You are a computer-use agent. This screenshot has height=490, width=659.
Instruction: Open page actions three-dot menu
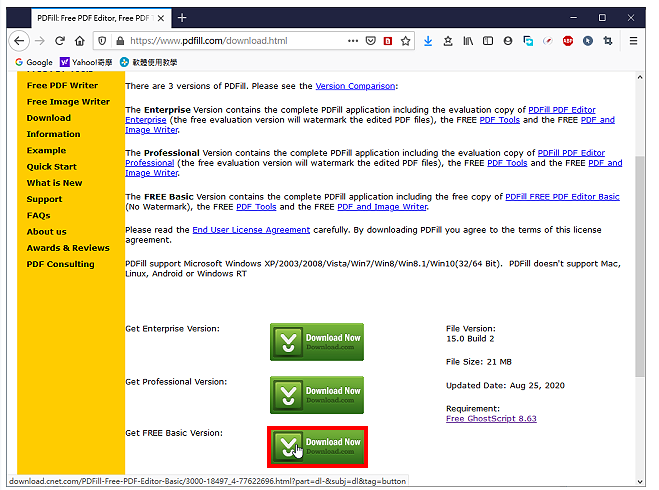[353, 41]
